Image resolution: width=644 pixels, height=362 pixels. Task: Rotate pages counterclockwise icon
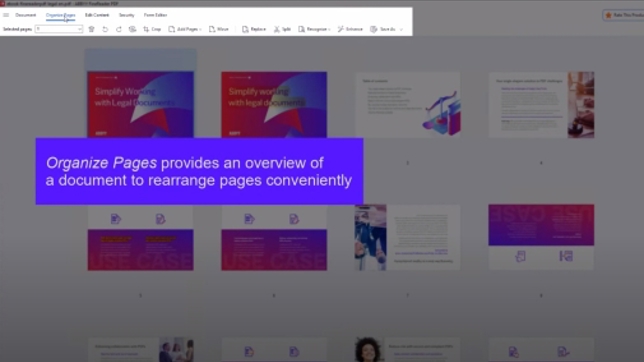105,29
